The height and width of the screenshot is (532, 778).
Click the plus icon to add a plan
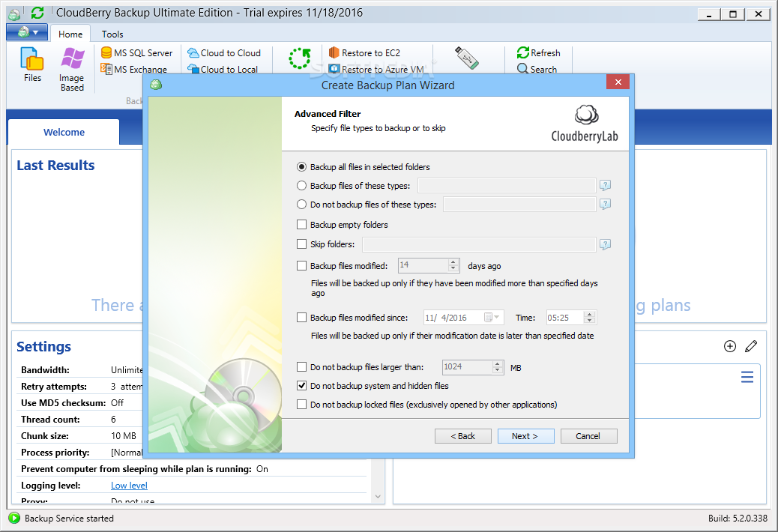coord(730,346)
